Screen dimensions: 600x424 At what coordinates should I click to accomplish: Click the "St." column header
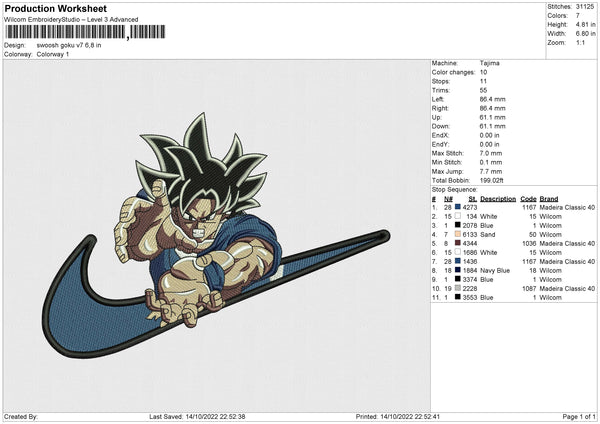click(x=473, y=199)
